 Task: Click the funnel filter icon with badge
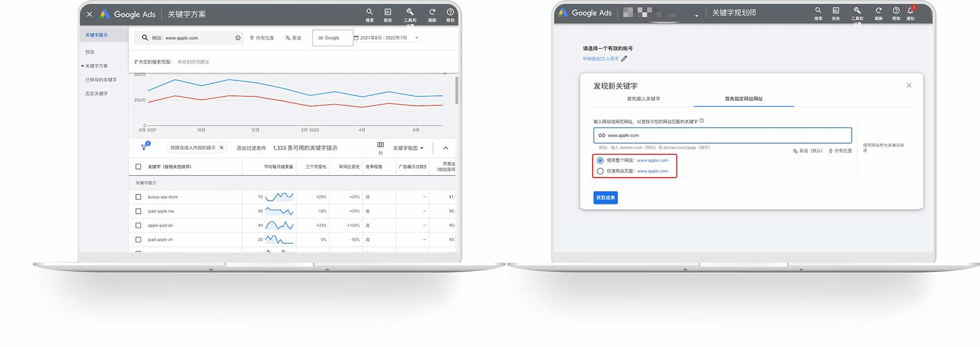point(145,147)
